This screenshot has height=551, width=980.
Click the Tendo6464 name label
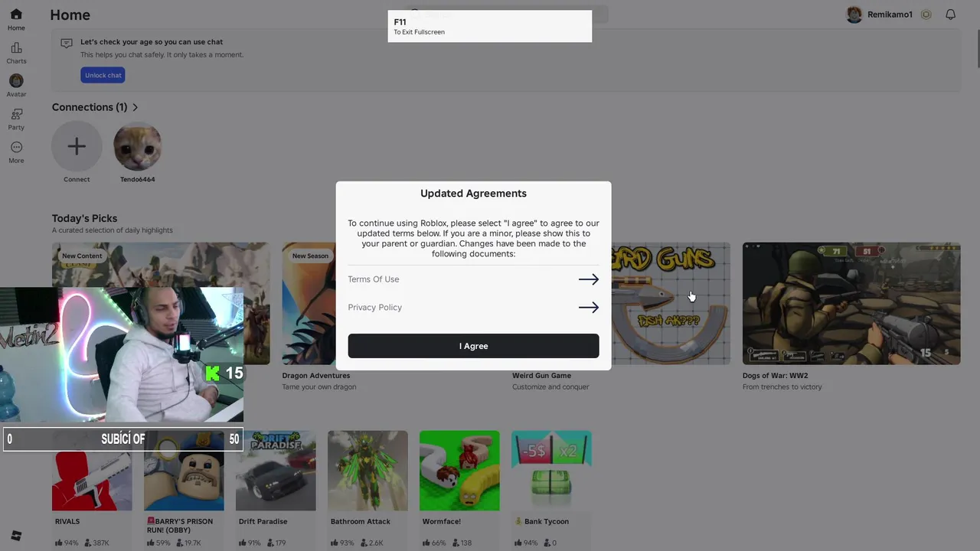[138, 180]
